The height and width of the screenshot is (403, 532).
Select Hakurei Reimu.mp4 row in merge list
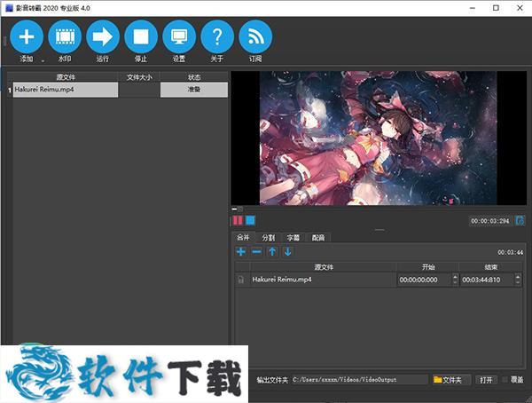pos(324,280)
